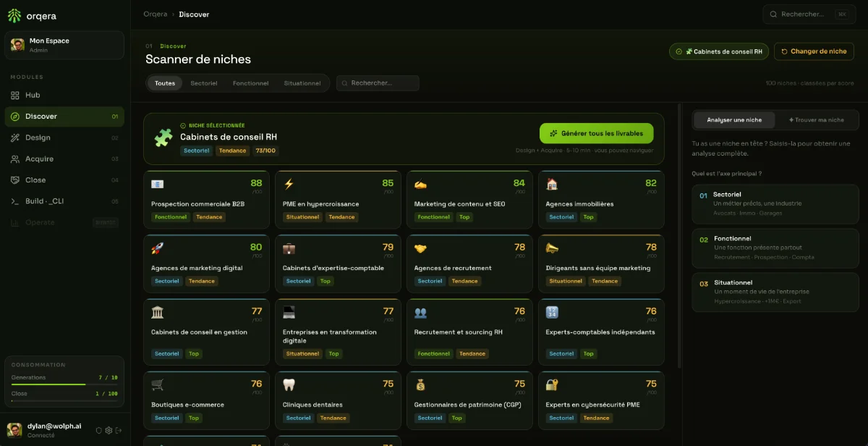Click the Build terminal prompt icon

point(15,201)
